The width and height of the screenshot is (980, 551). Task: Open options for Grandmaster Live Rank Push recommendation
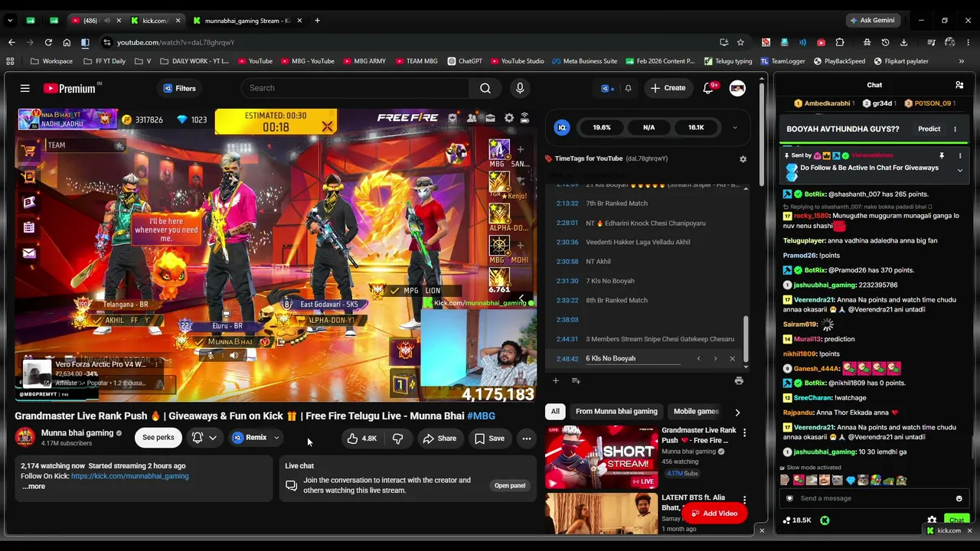(x=744, y=433)
